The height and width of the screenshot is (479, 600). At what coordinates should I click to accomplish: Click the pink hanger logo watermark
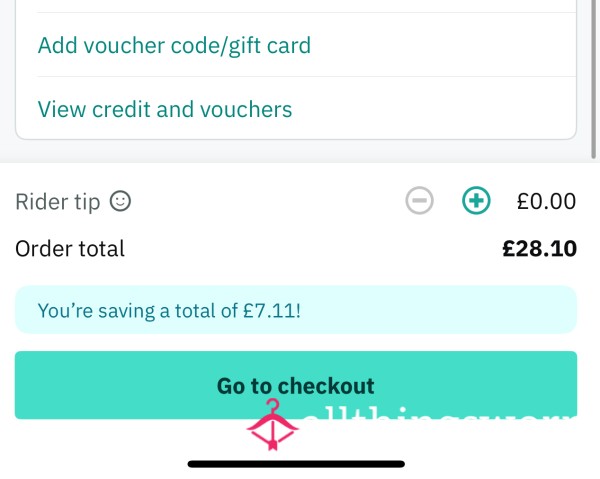click(x=272, y=425)
